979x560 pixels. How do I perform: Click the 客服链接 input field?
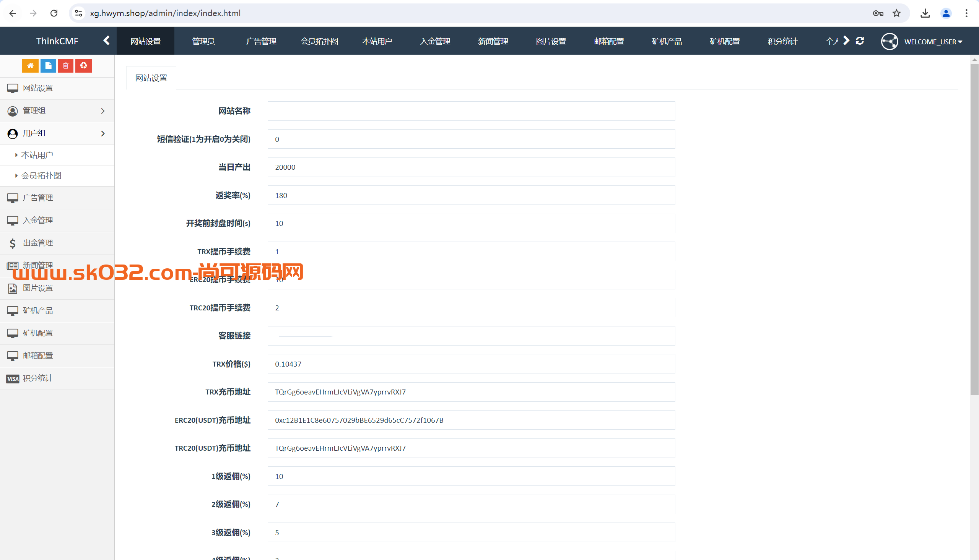pyautogui.click(x=471, y=336)
